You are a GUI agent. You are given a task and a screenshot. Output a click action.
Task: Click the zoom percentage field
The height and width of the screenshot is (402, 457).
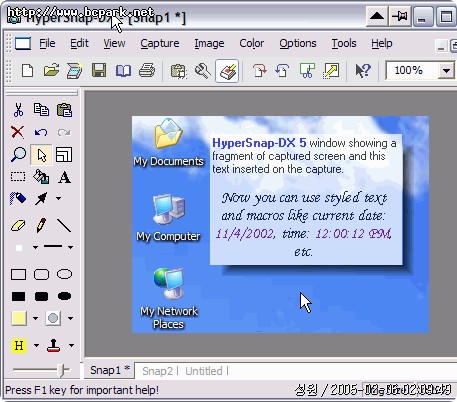tap(412, 71)
